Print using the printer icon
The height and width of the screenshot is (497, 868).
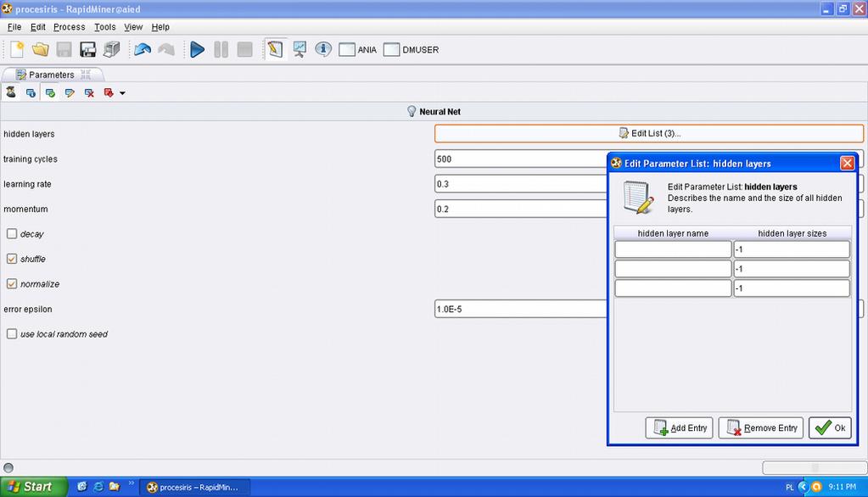pos(111,50)
